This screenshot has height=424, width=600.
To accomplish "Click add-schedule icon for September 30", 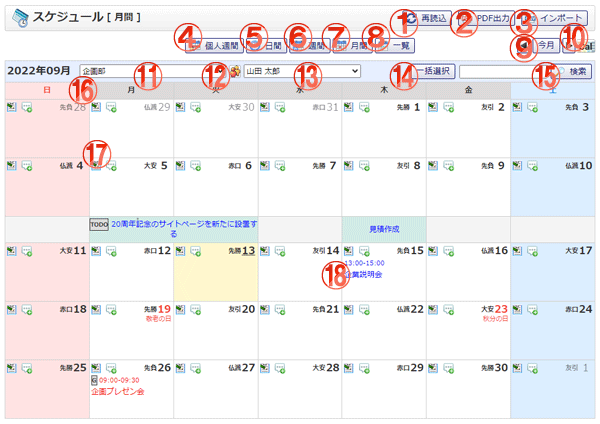I will pos(433,368).
